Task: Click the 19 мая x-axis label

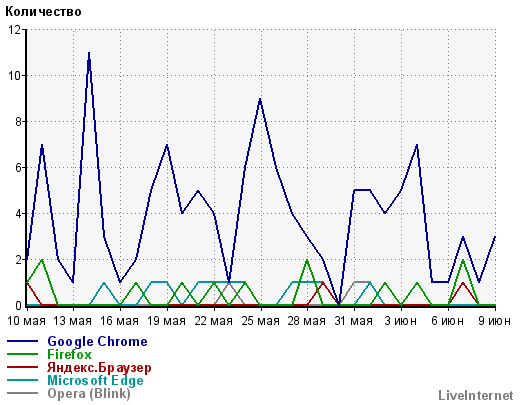Action: [x=167, y=321]
